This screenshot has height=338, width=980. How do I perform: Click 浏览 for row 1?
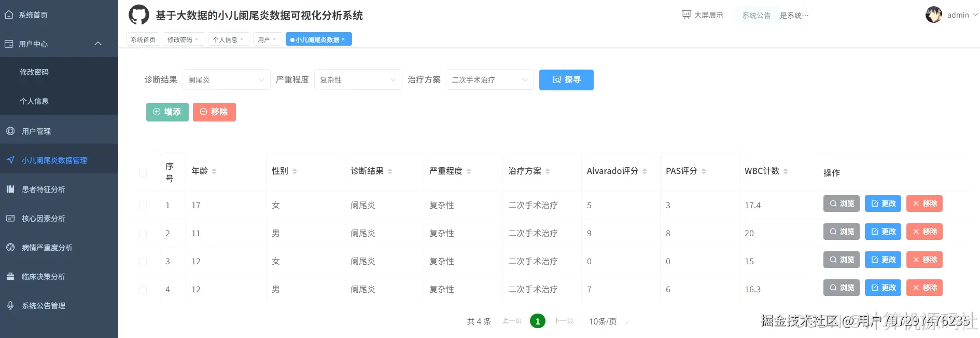[842, 204]
